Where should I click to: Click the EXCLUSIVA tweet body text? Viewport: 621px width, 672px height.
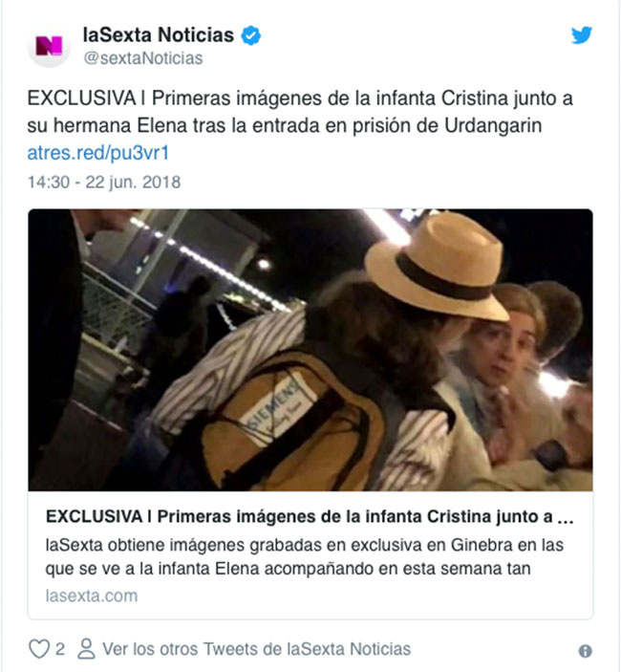(x=300, y=112)
